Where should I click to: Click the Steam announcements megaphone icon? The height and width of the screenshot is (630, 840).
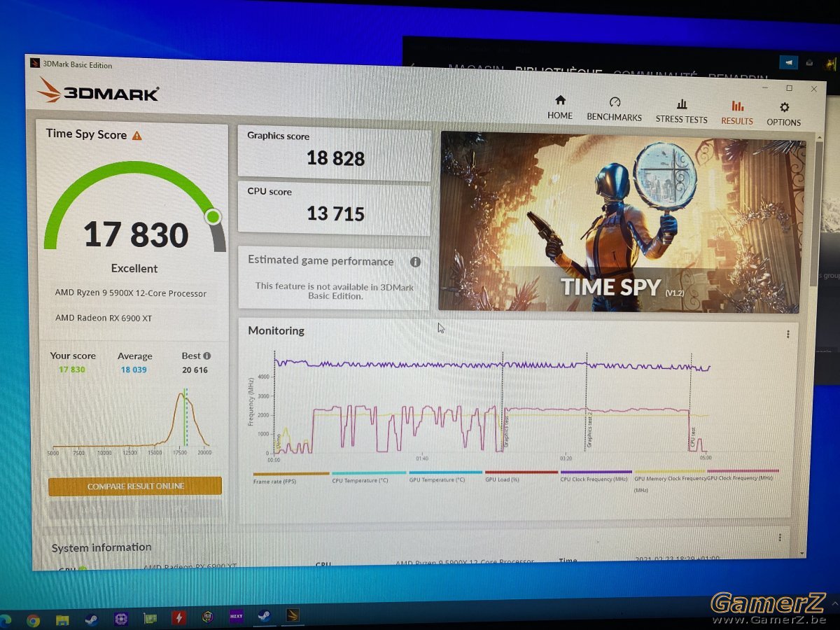(788, 62)
